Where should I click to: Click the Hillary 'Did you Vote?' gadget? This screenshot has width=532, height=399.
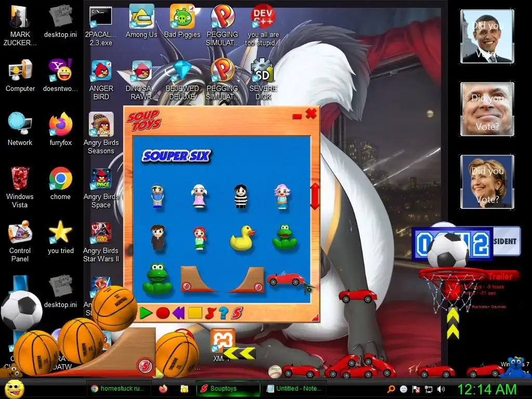(x=487, y=181)
